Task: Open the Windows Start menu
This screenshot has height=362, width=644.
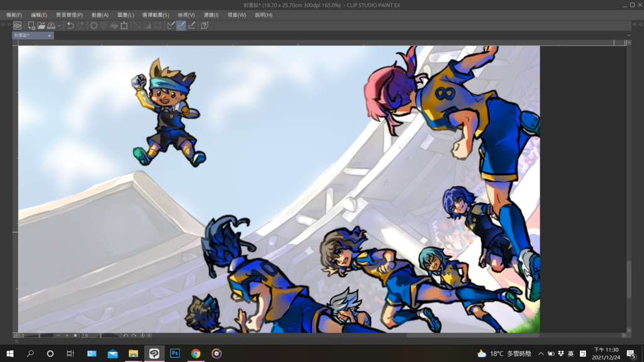Action: (10, 353)
